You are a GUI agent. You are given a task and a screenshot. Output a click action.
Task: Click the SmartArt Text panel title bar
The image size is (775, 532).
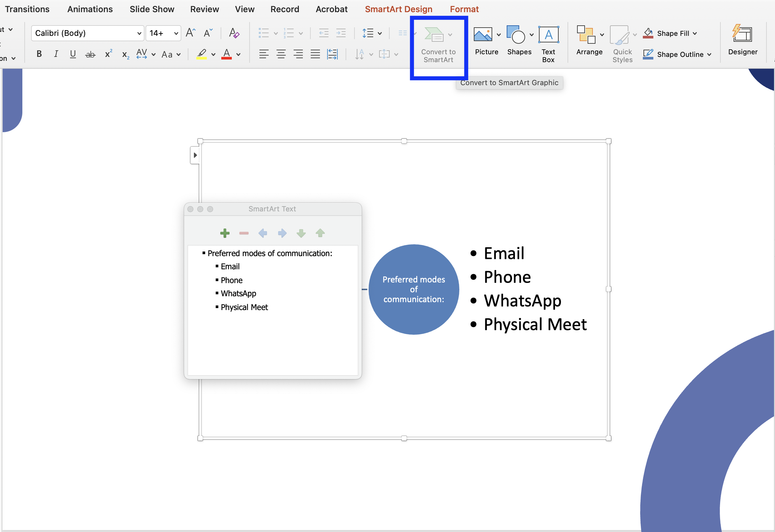[272, 208]
